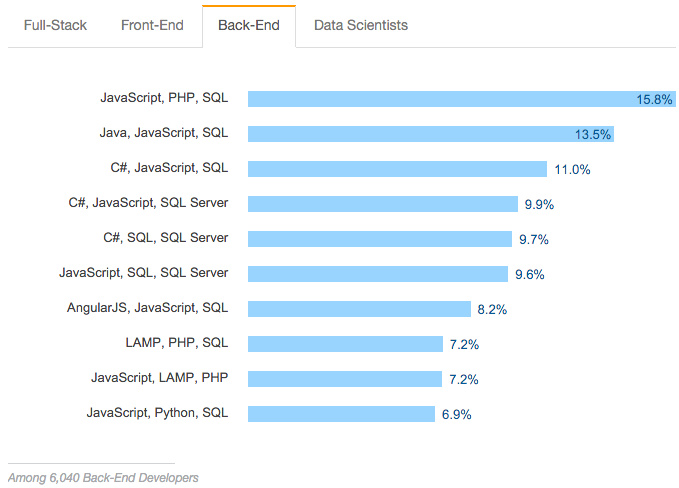679x488 pixels.
Task: Click the 'Among 6,040 Back-End Developers' footnote
Action: pyautogui.click(x=103, y=478)
